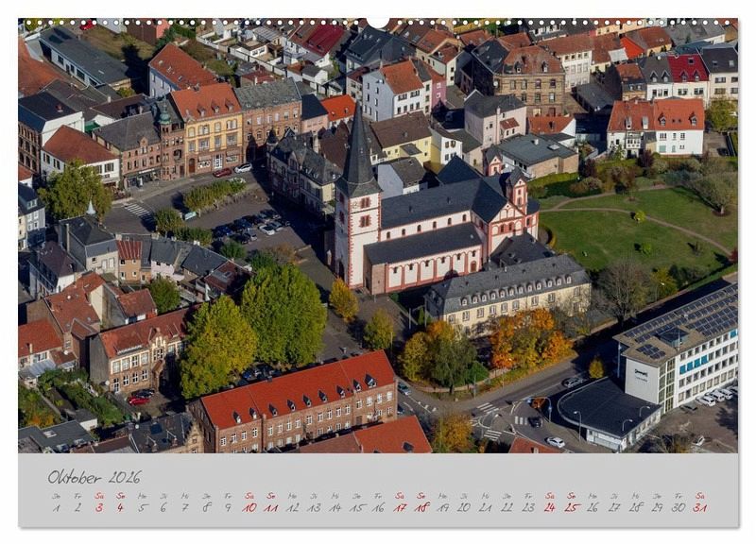Click red Sunday date 4
Screen dimensions: 756x545
click(x=120, y=507)
